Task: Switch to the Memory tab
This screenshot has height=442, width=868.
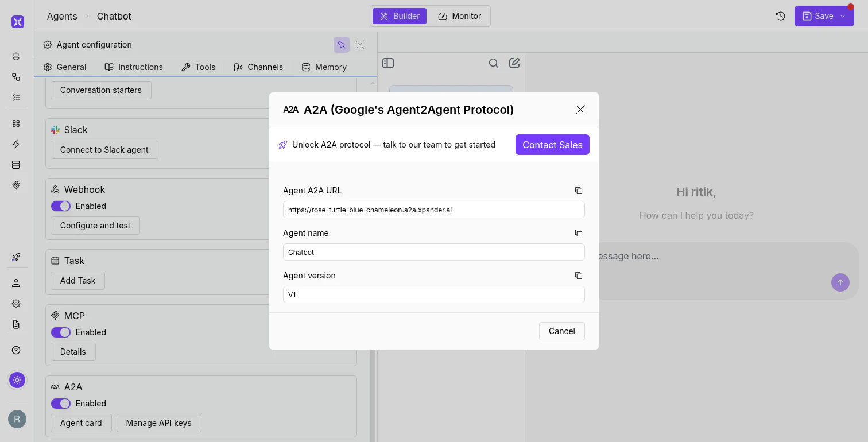Action: [x=324, y=67]
